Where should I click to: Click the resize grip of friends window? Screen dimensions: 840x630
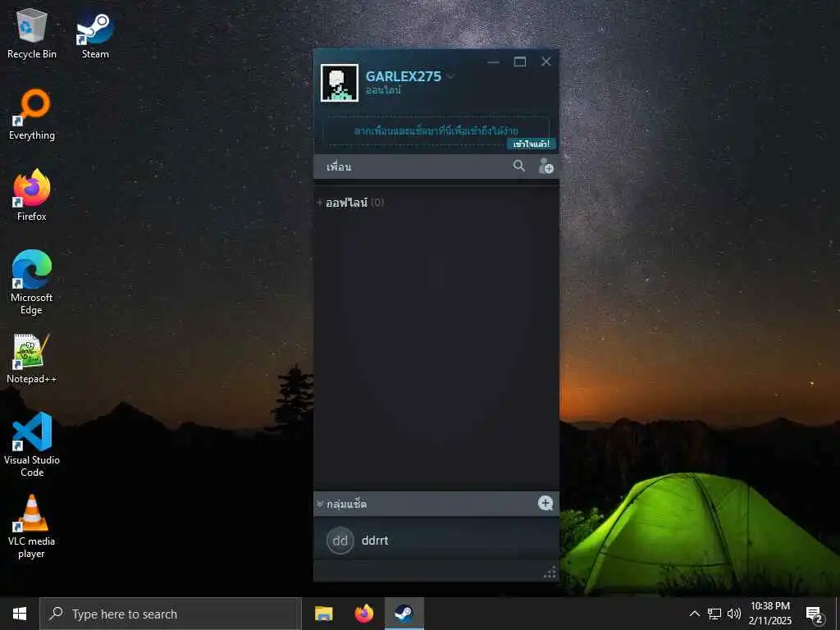point(550,572)
